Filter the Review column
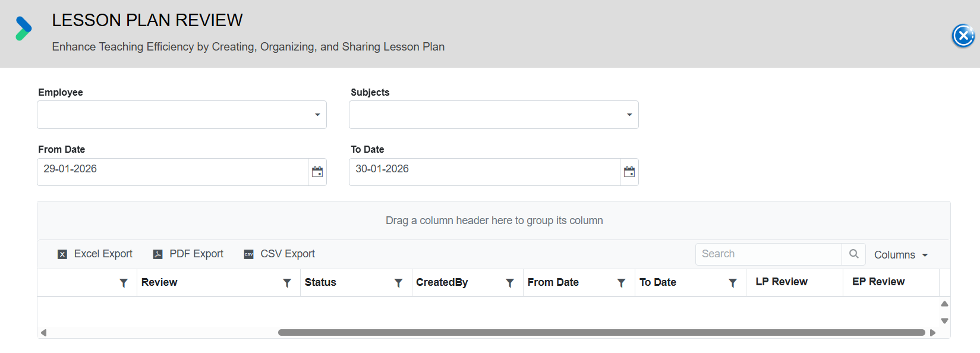Image resolution: width=980 pixels, height=353 pixels. click(x=287, y=283)
